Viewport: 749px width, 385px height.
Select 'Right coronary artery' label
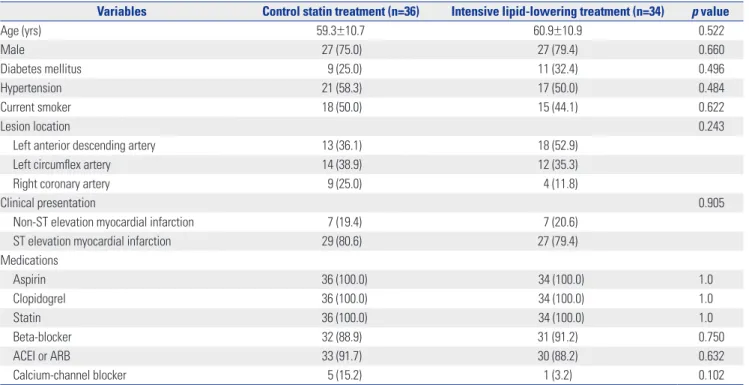click(x=61, y=184)
